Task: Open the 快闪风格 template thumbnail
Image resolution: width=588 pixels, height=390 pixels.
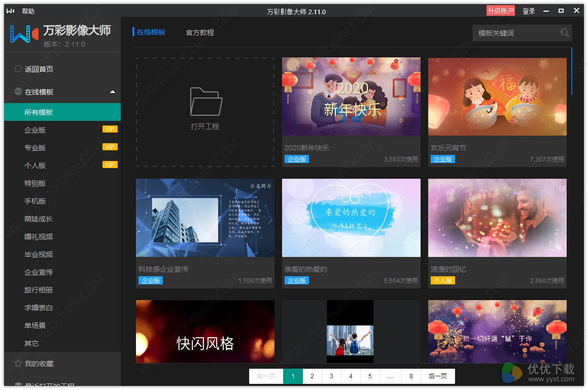Action: click(x=205, y=332)
